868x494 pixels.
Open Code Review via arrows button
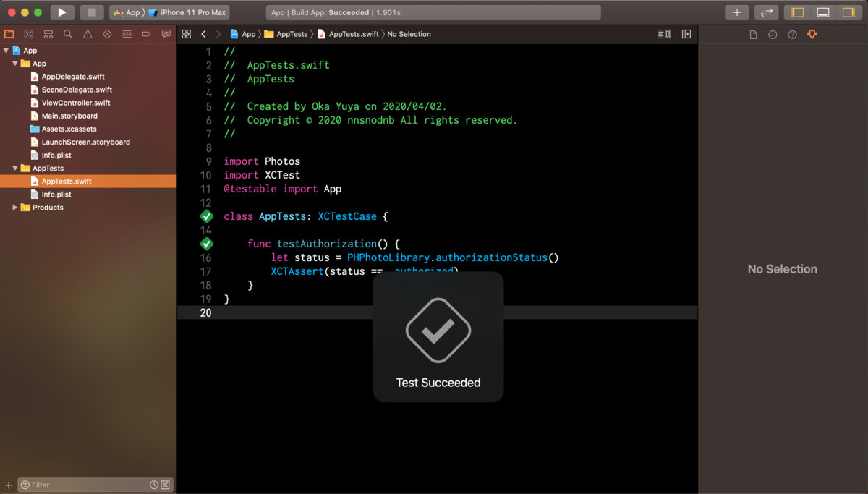(766, 12)
